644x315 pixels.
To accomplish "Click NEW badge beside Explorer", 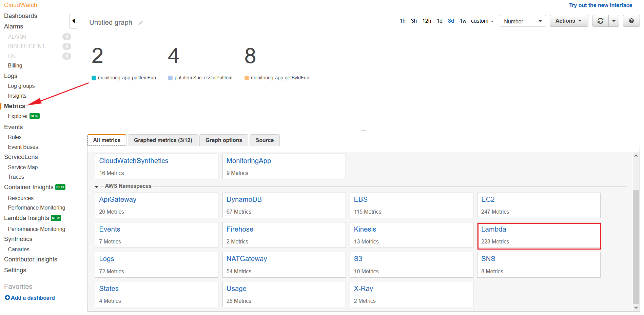I will (x=35, y=116).
